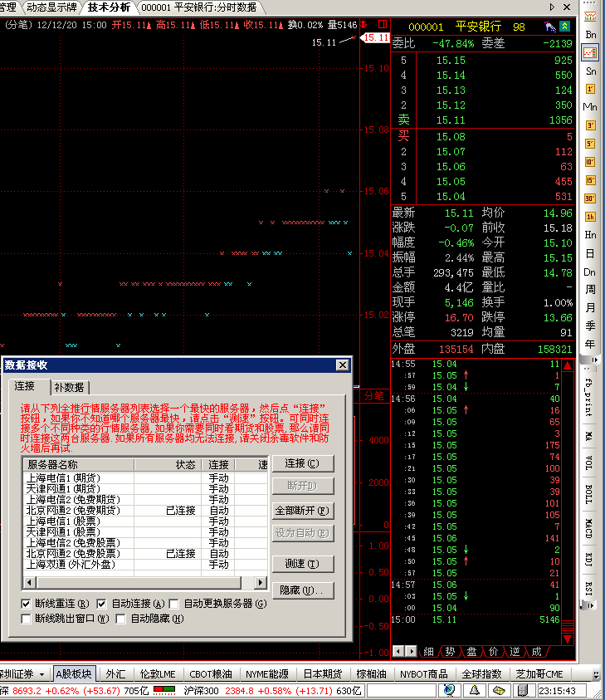
Task: Click the intraday chart icon at top of sidebar
Action: point(590,52)
